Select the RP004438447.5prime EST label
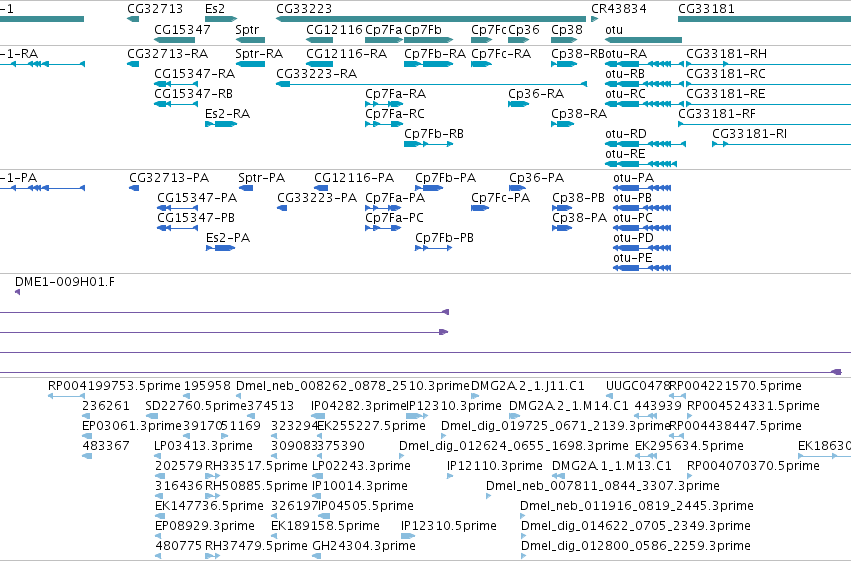The height and width of the screenshot is (561, 851). 736,426
